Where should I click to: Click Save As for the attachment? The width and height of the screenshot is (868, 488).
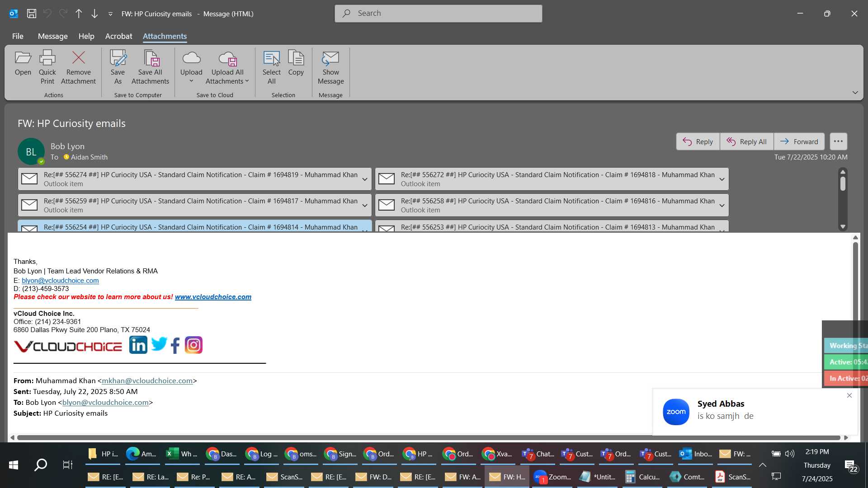click(118, 67)
